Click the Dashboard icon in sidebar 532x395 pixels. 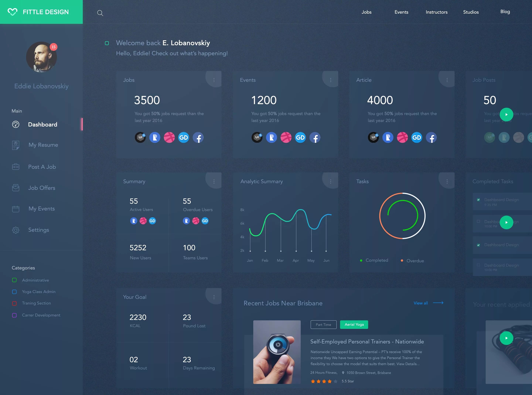click(x=16, y=124)
